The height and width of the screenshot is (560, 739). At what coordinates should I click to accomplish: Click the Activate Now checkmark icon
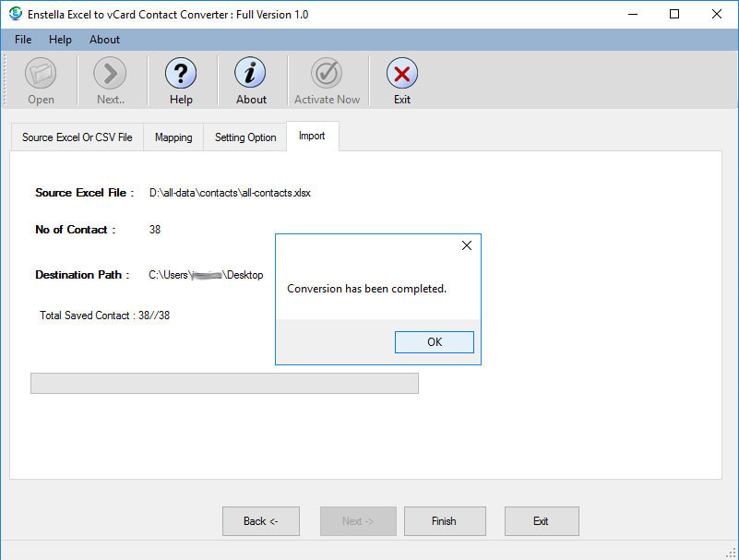(327, 74)
